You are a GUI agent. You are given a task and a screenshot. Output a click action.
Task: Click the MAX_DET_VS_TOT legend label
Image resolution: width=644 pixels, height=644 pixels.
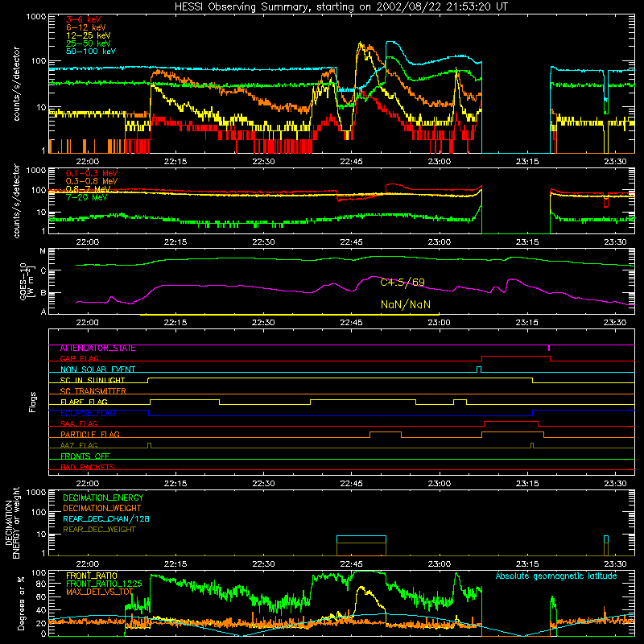pyautogui.click(x=100, y=592)
